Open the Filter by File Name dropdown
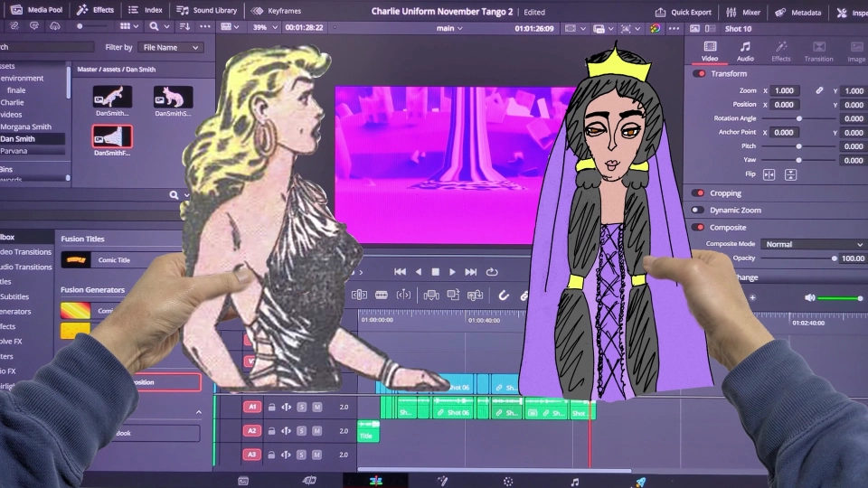 [x=171, y=48]
